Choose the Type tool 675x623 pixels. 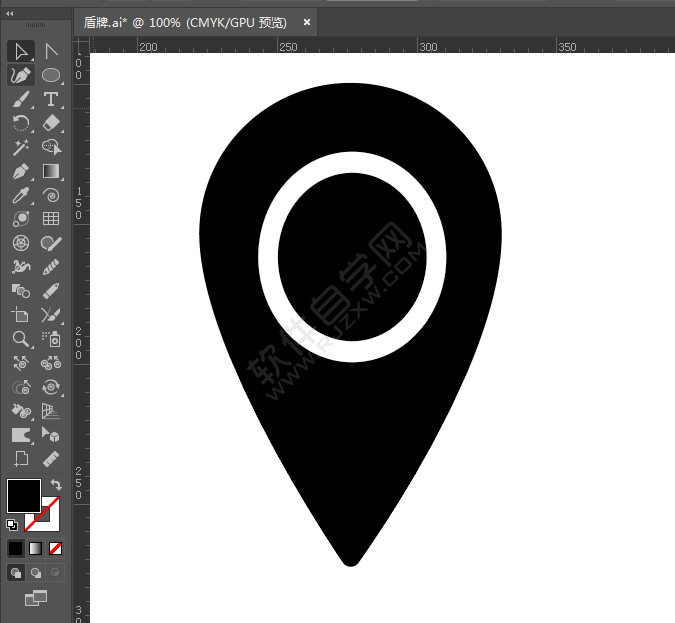coord(51,99)
